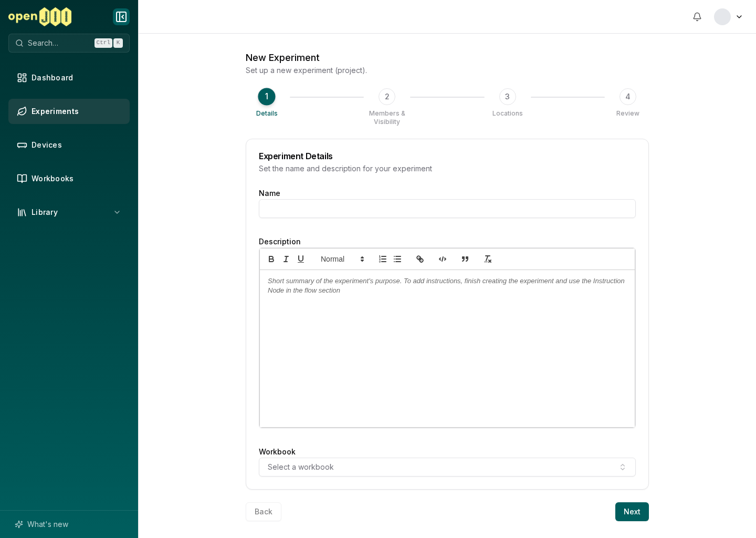Click the search box in the sidebar
Screen dimensions: 756x538
tap(69, 43)
